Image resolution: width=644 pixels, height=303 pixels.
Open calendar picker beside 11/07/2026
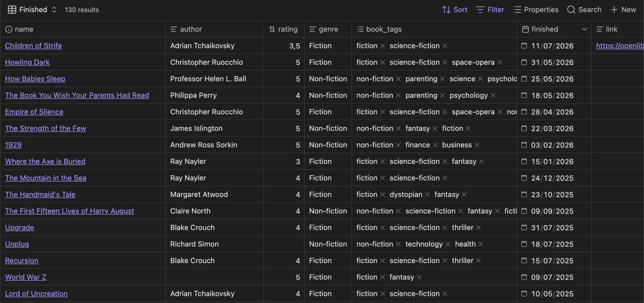point(524,46)
